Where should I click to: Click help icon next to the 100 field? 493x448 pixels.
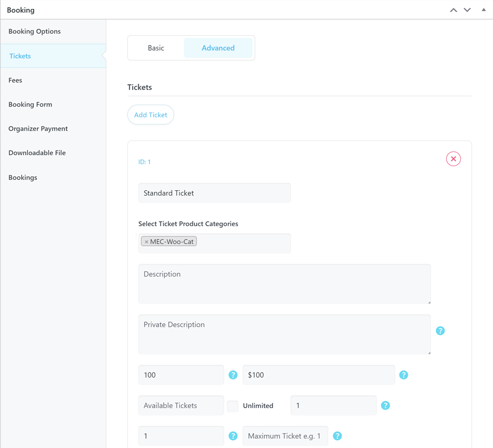[x=233, y=375]
